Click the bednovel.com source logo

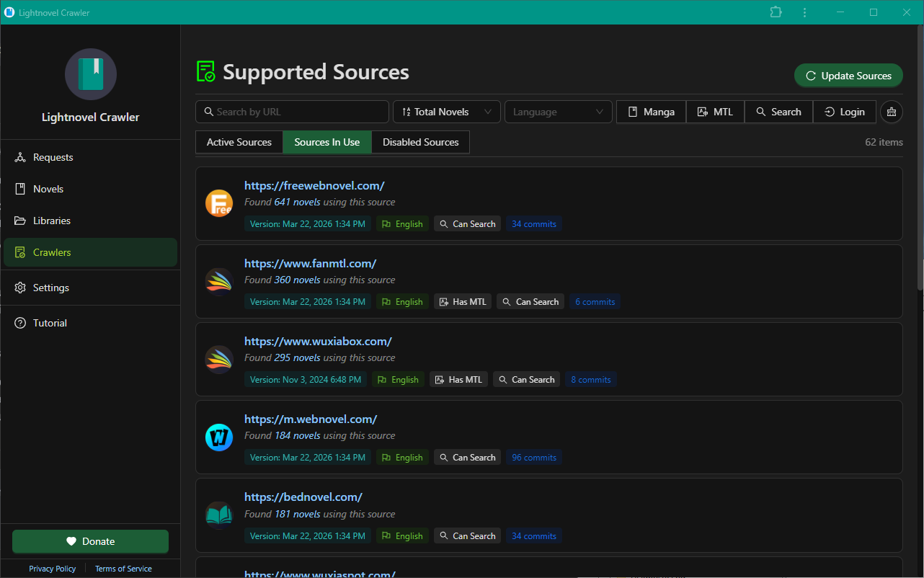(x=219, y=515)
